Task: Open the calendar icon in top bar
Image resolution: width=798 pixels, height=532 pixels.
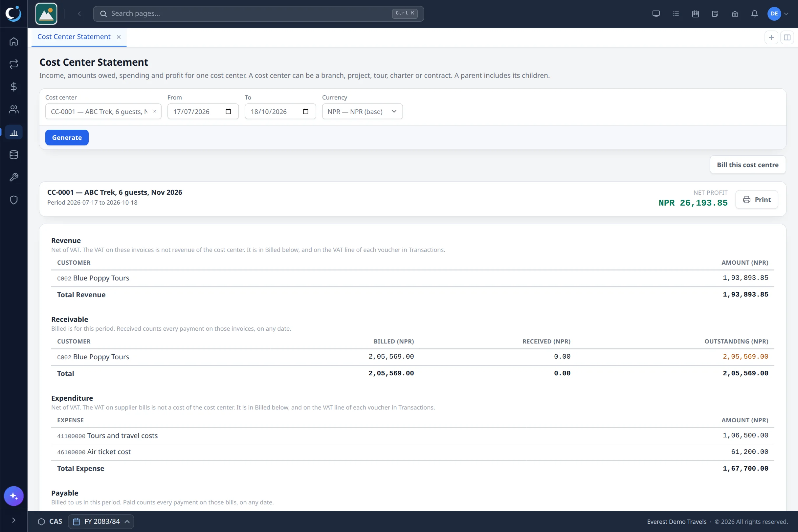Action: [695, 13]
